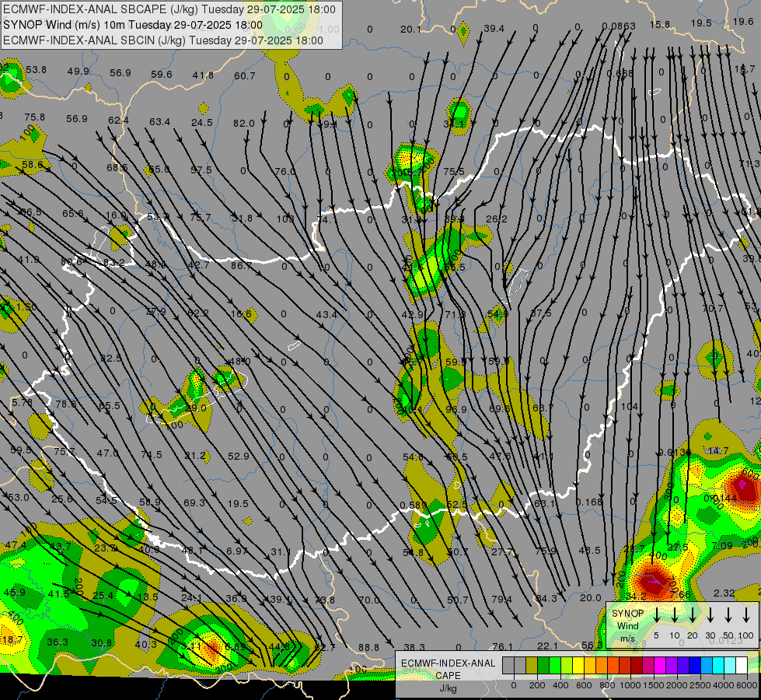Pick the olive swatch in the CAPE legend

(x=532, y=665)
